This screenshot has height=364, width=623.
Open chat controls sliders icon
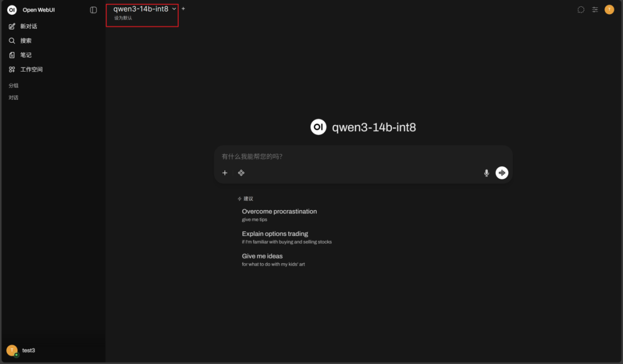coord(595,10)
